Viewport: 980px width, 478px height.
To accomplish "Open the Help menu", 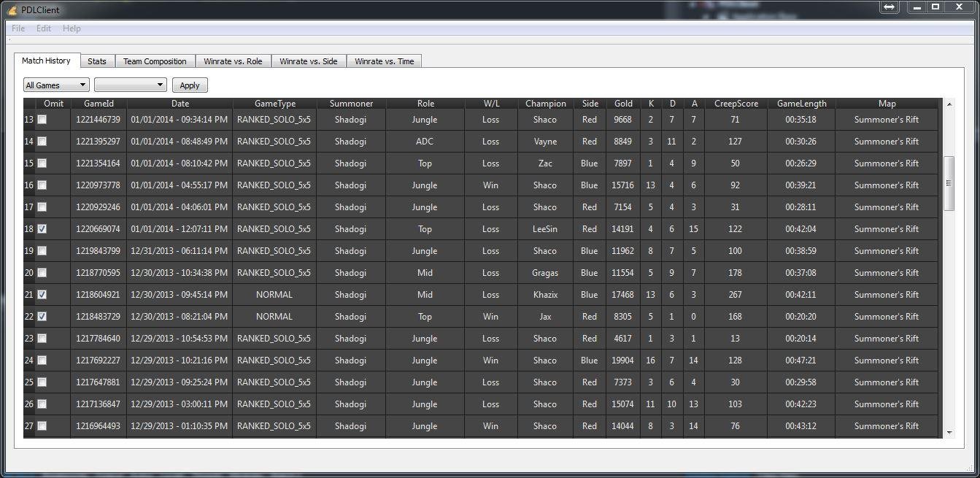I will [72, 28].
